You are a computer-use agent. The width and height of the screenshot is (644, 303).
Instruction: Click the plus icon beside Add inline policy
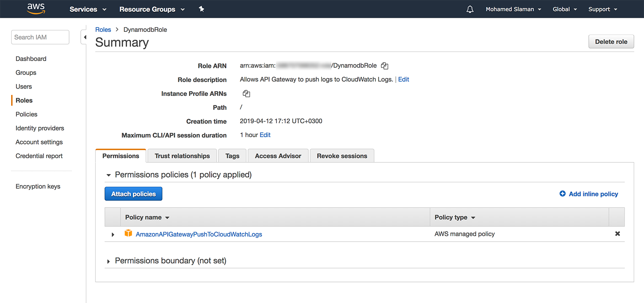[562, 194]
